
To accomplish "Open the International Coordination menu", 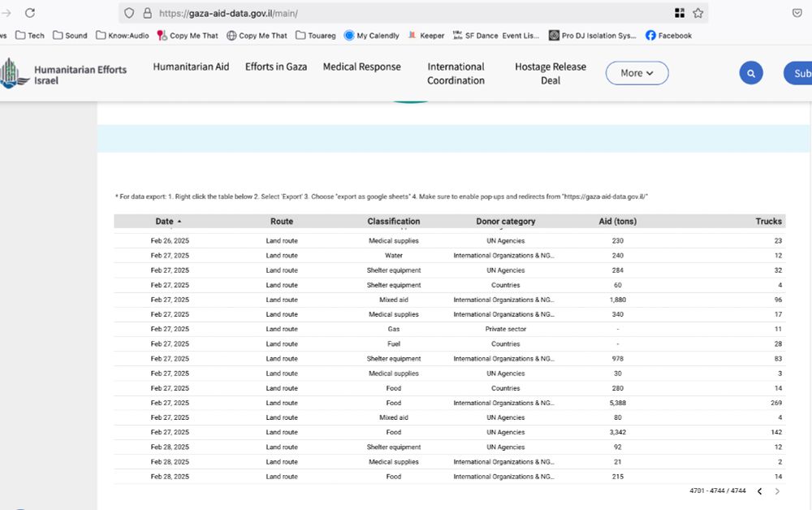I will [x=456, y=74].
